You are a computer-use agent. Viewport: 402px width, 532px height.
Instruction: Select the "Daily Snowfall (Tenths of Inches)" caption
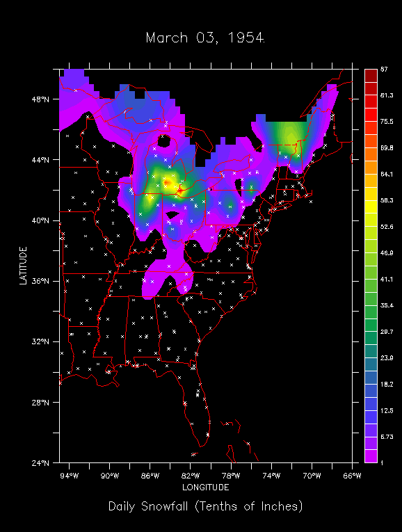coord(205,506)
